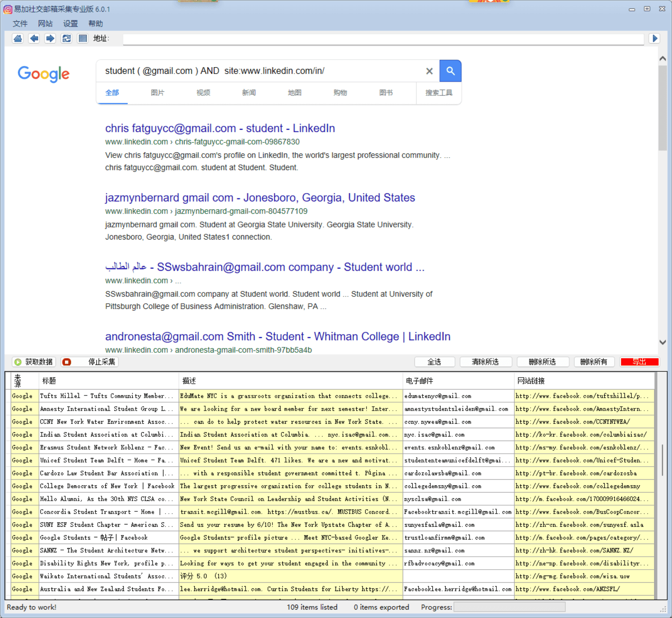Open 搜索工具 search tools
Image resolution: width=672 pixels, height=618 pixels.
pos(439,93)
